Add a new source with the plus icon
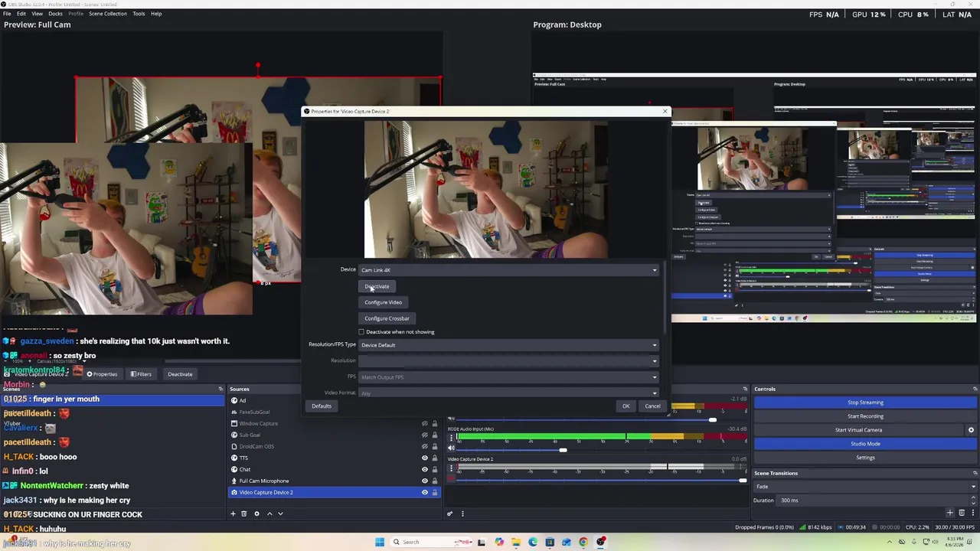 click(233, 514)
